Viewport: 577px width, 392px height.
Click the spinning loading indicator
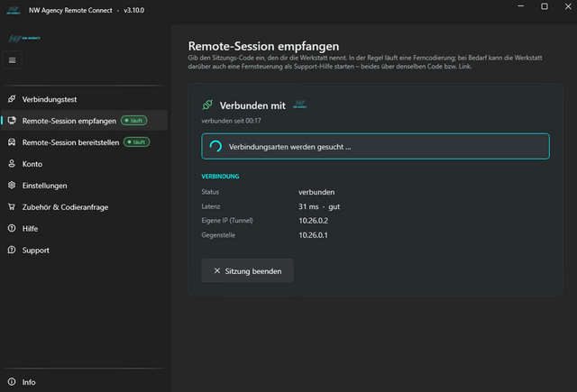click(x=215, y=146)
